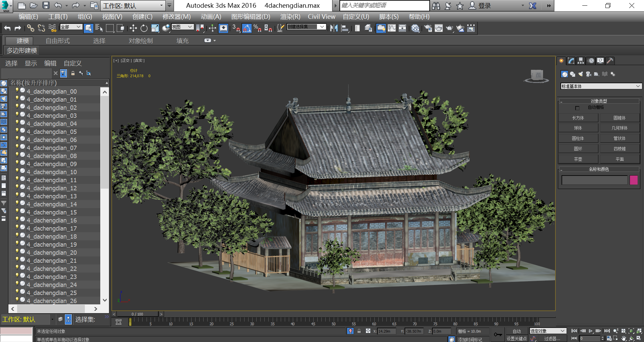Toggle visibility bulb of 4_dachengdian_05
Viewport: 644px width, 342px height.
(x=17, y=131)
